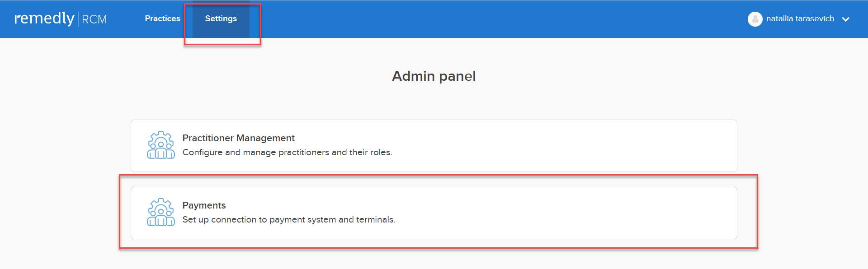
Task: Switch to the Settings tab
Action: tap(221, 19)
